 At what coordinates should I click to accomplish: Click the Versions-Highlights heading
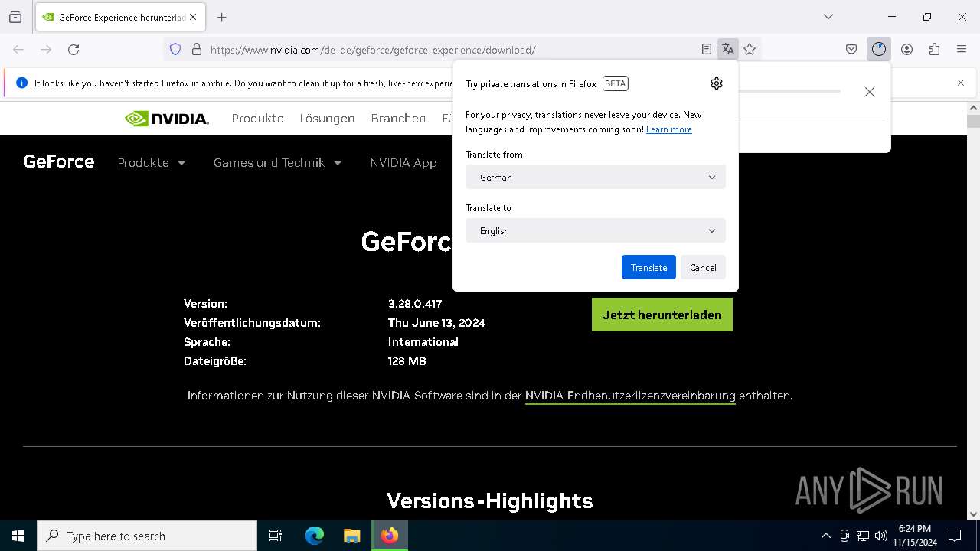pyautogui.click(x=490, y=500)
